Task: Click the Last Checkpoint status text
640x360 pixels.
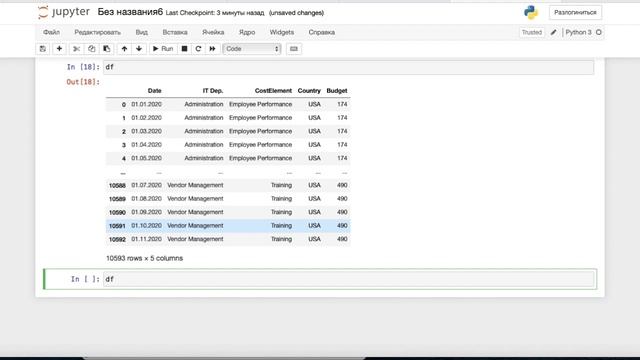Action: point(215,13)
